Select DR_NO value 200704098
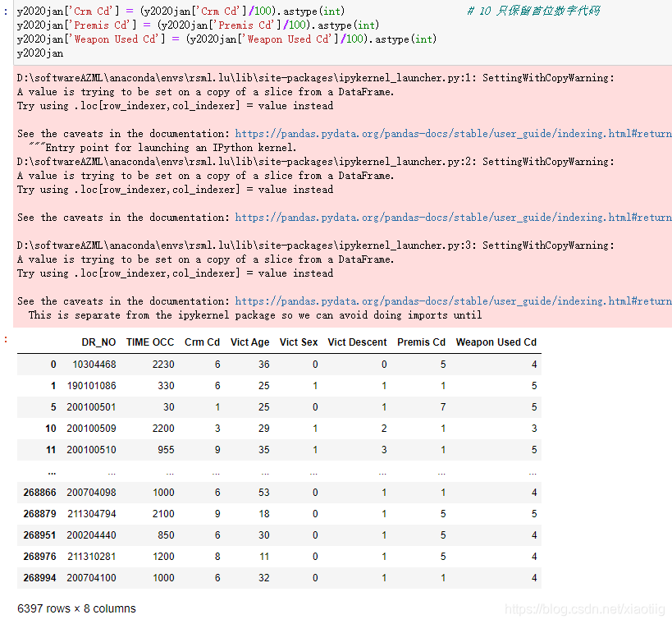 coord(91,493)
